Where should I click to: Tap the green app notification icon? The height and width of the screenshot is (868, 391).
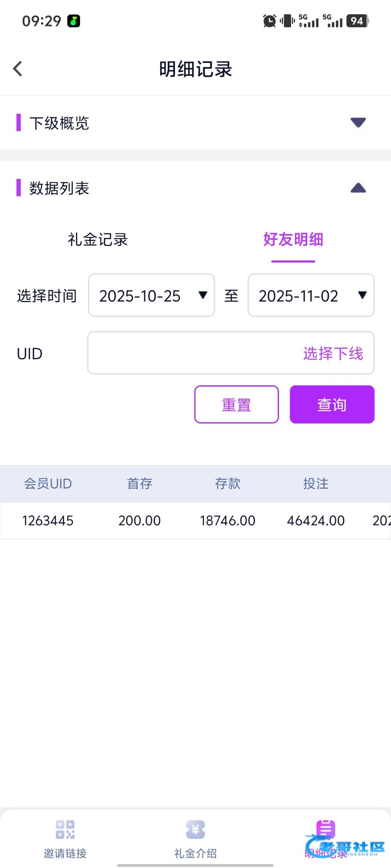pyautogui.click(x=73, y=21)
